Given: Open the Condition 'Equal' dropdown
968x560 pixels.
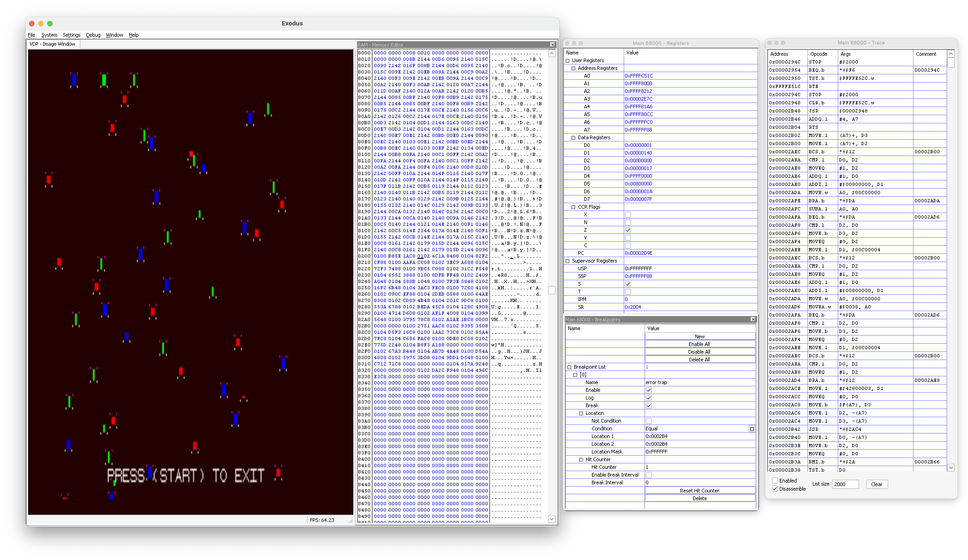Looking at the screenshot, I should pyautogui.click(x=752, y=429).
